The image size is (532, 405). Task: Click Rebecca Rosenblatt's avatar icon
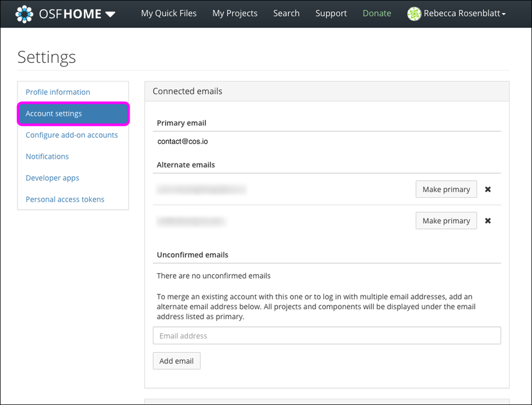414,14
